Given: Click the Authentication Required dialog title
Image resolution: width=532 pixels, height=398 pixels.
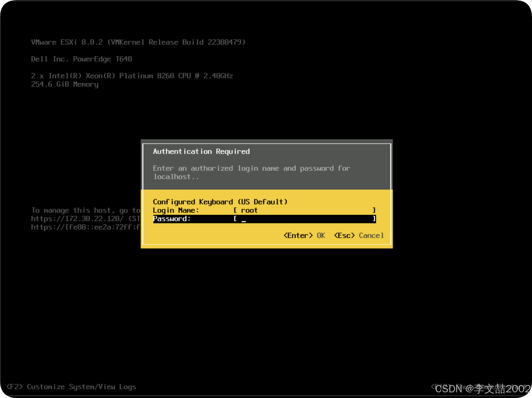Looking at the screenshot, I should pyautogui.click(x=201, y=151).
